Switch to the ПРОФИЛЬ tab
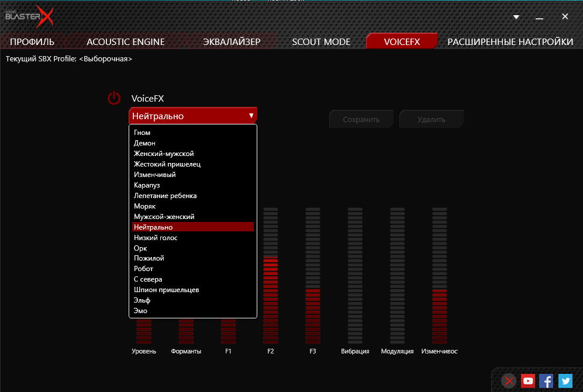The width and height of the screenshot is (583, 392). (32, 41)
